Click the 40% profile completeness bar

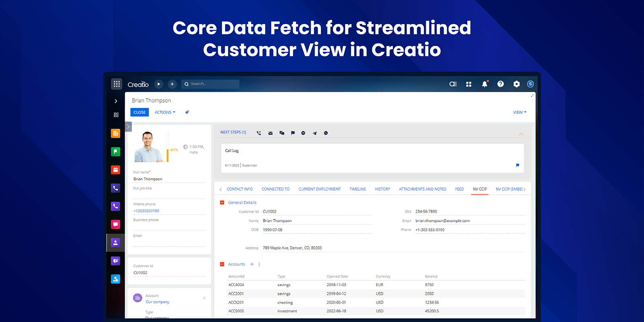click(167, 146)
